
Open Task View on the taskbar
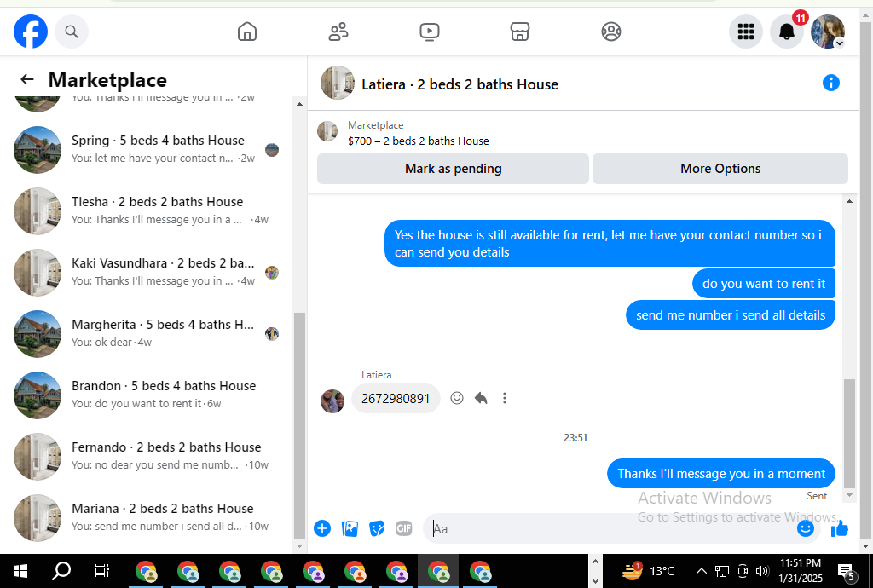(x=102, y=571)
